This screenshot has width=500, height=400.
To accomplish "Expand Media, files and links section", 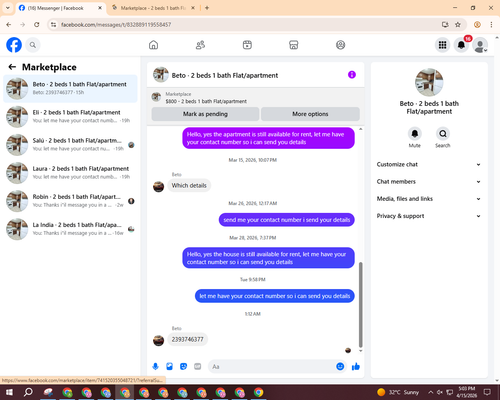I will pyautogui.click(x=429, y=199).
